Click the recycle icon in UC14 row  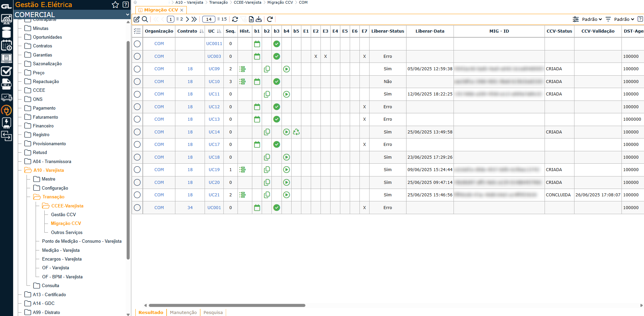point(296,132)
